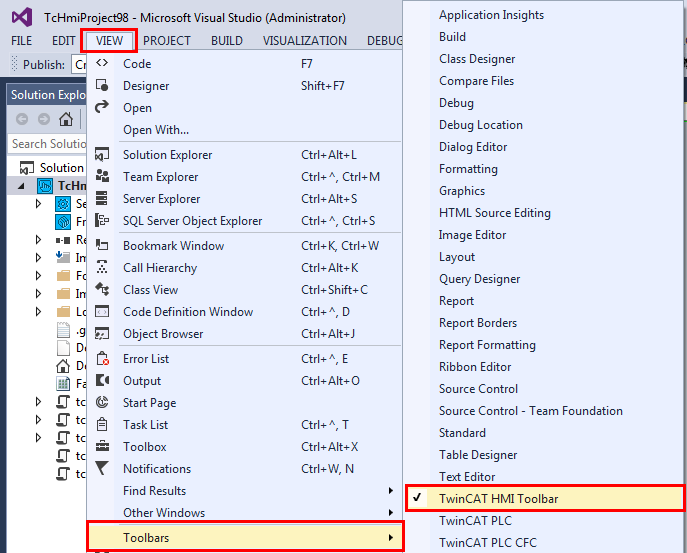The height and width of the screenshot is (553, 687).
Task: Click the Visual Studio logo icon
Action: click(21, 17)
